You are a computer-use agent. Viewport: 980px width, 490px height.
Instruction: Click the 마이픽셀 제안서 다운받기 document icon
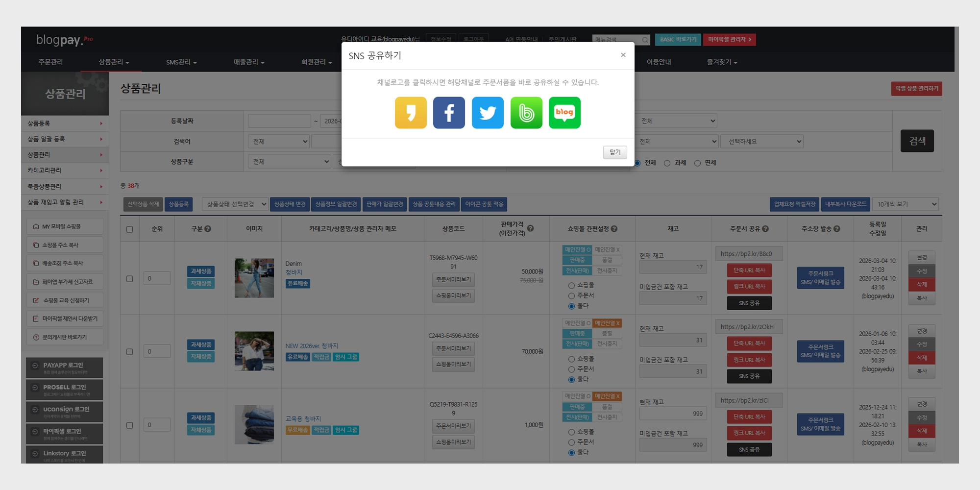pyautogui.click(x=36, y=318)
